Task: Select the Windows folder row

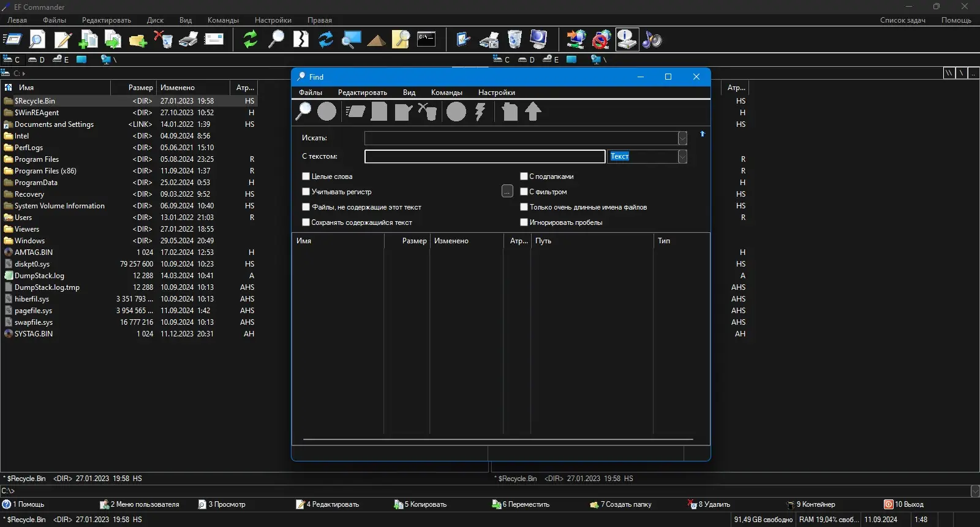Action: 129,241
